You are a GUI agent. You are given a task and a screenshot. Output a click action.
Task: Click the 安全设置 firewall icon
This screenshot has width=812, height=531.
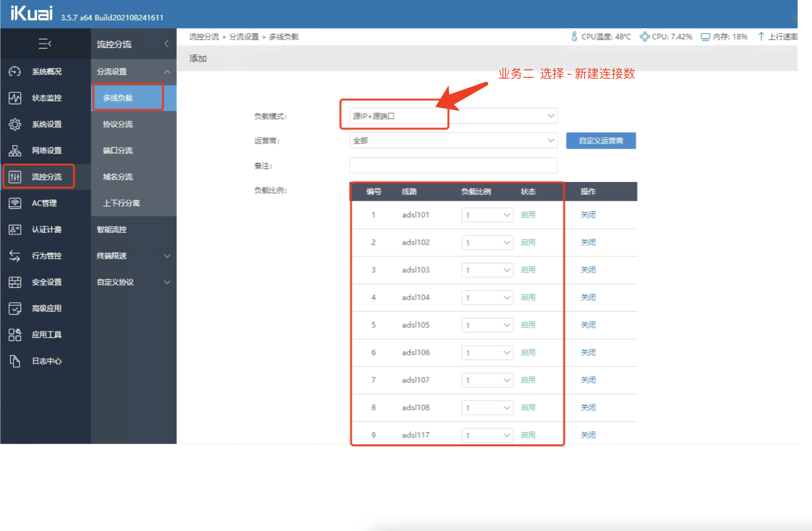[15, 282]
